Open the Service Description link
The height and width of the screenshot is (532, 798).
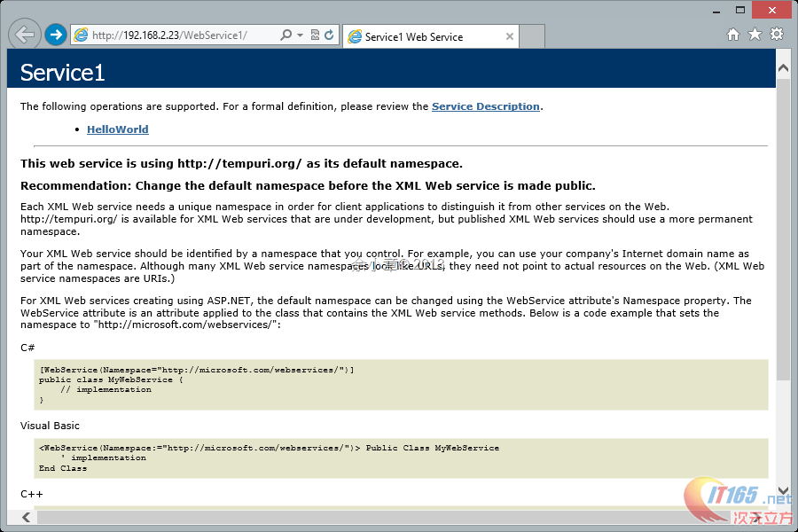(x=486, y=106)
